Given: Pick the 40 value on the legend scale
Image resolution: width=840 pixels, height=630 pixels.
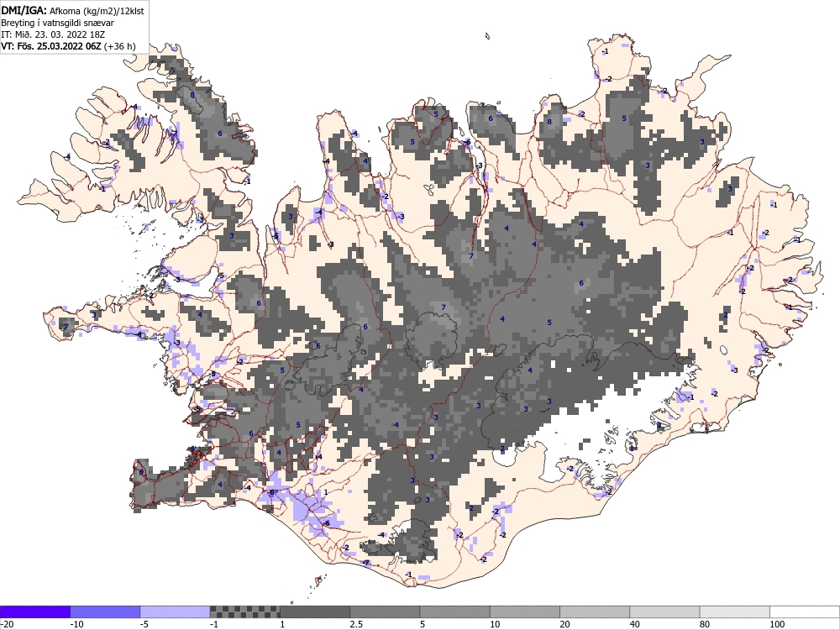Looking at the screenshot, I should coord(635,624).
